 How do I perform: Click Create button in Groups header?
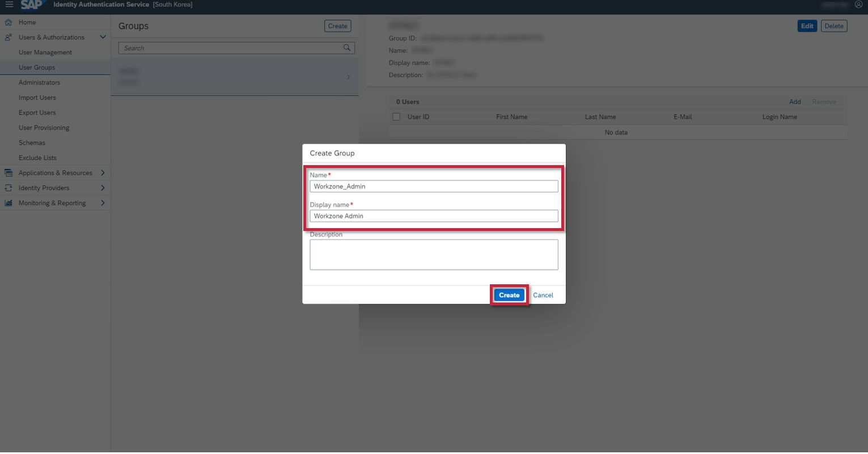coord(337,26)
